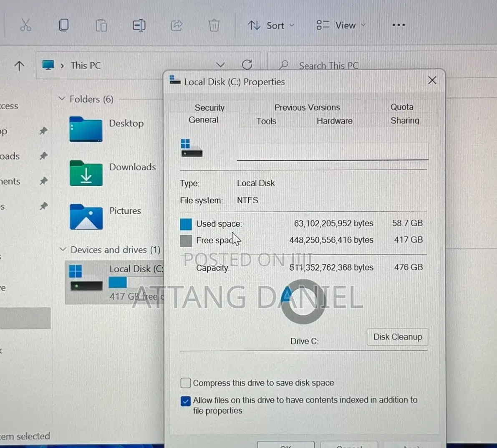Click the Rename icon in toolbar
The image size is (497, 448).
[139, 25]
